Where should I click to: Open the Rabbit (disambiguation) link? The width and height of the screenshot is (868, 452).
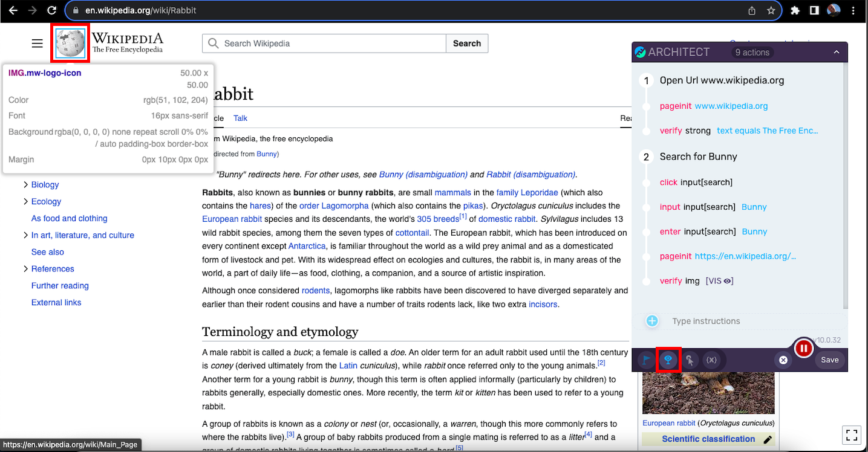click(530, 175)
